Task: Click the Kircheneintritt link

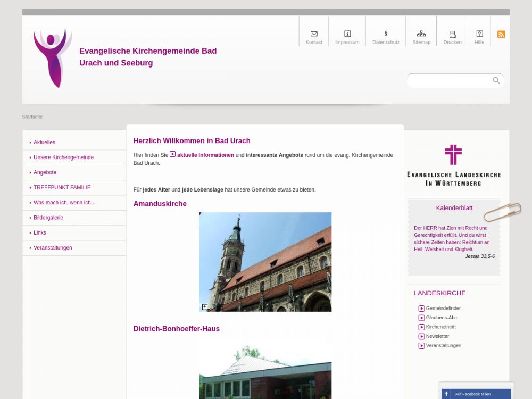Action: pyautogui.click(x=440, y=327)
